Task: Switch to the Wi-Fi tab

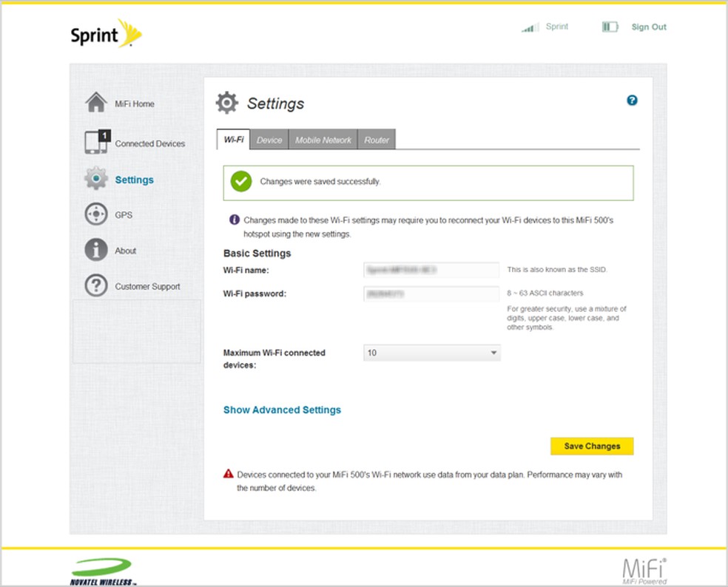Action: point(234,140)
